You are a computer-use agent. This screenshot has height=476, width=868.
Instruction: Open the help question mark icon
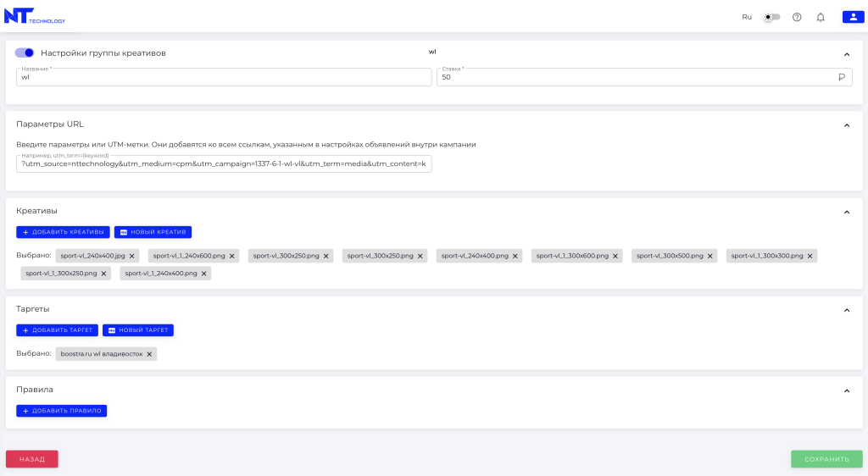point(797,17)
